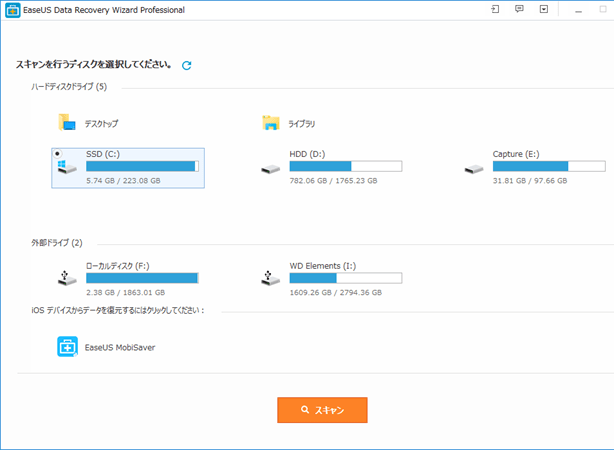Screen dimensions: 614x450
Task: Click the ライブラリ label
Action: point(302,124)
